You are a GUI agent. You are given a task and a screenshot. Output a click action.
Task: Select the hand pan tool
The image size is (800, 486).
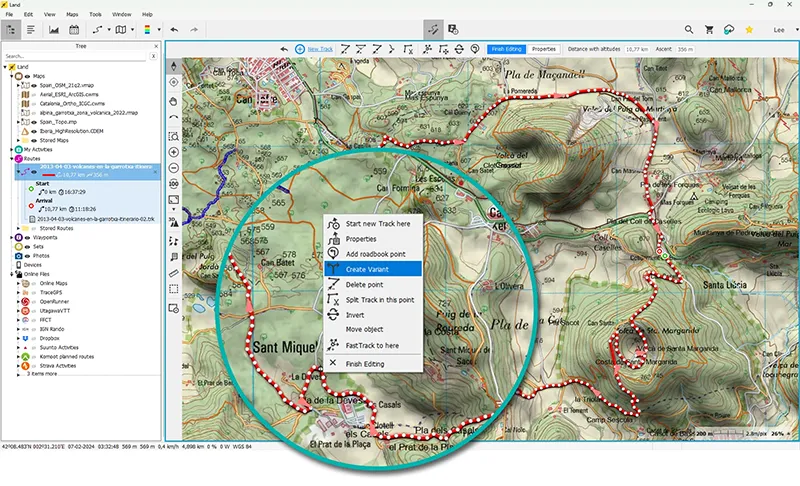[174, 100]
